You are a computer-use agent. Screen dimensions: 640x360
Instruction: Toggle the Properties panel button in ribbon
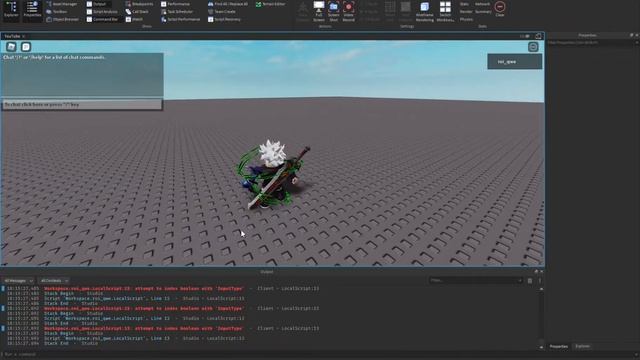[x=32, y=10]
